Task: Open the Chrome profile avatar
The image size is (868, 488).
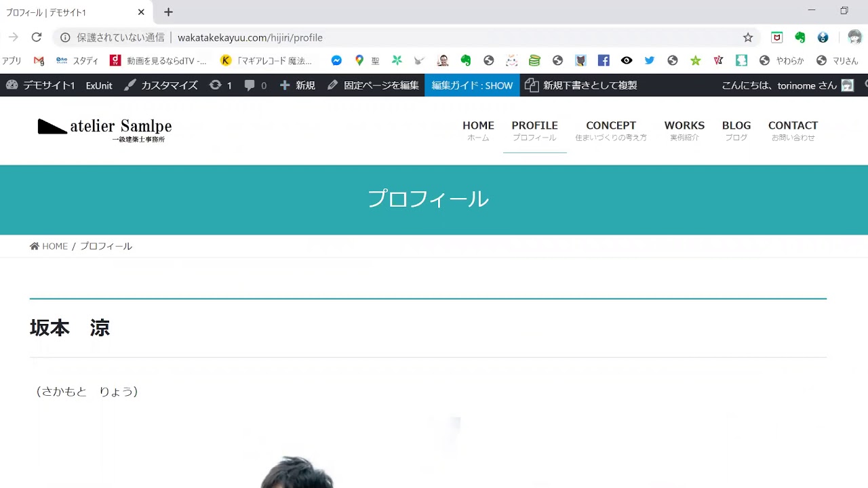Action: pos(854,37)
